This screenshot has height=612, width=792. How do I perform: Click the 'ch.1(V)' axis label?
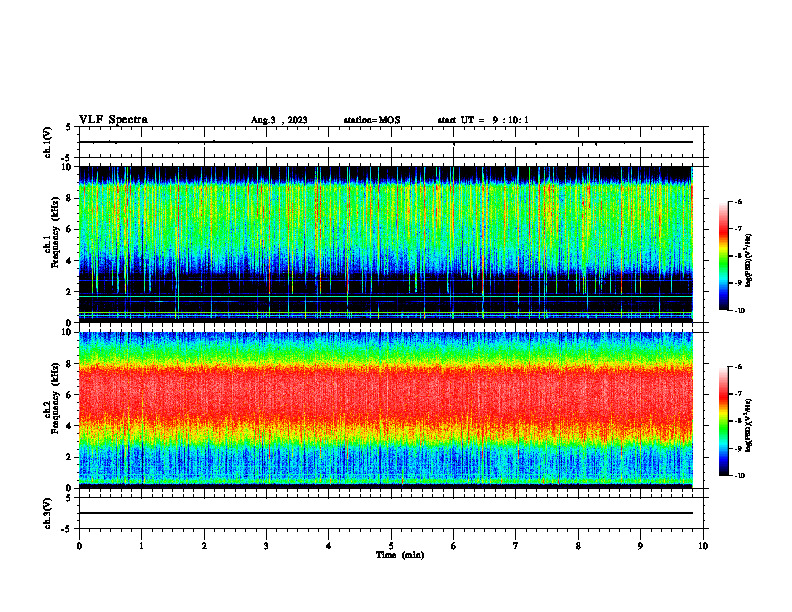(x=48, y=142)
